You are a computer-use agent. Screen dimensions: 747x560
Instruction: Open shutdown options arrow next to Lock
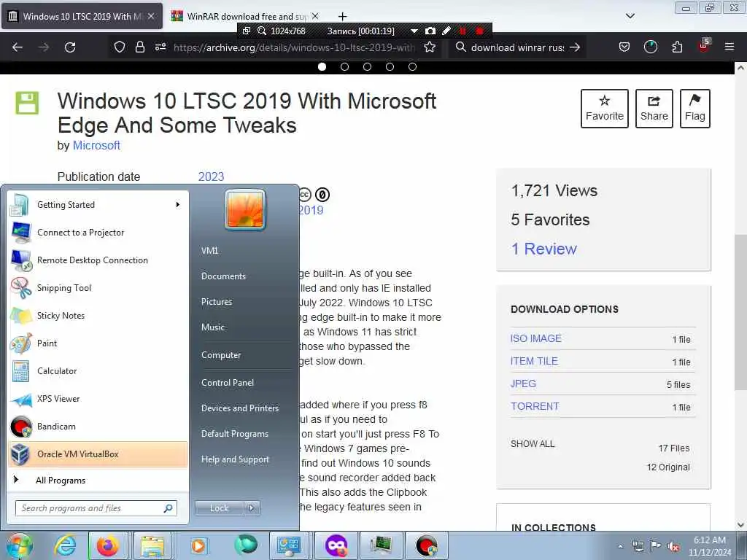pyautogui.click(x=252, y=508)
